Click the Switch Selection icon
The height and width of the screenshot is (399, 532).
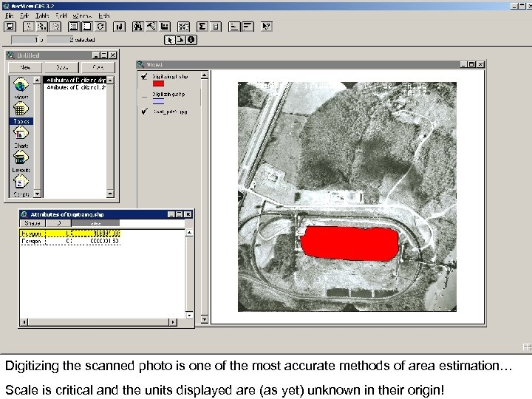coord(100,27)
